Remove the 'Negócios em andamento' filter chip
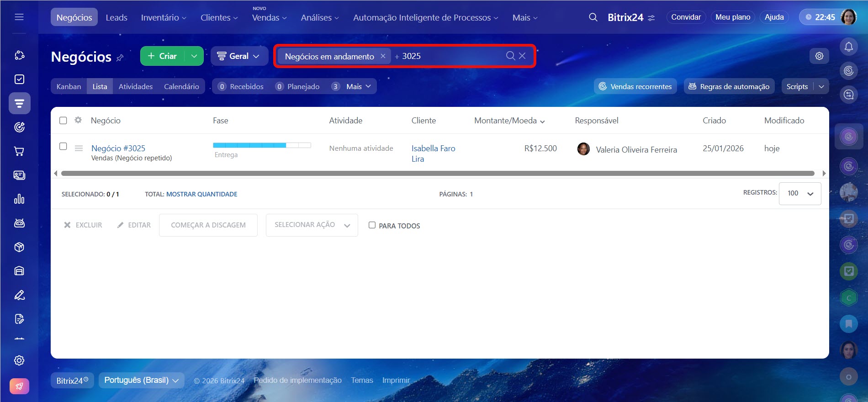 (x=383, y=56)
